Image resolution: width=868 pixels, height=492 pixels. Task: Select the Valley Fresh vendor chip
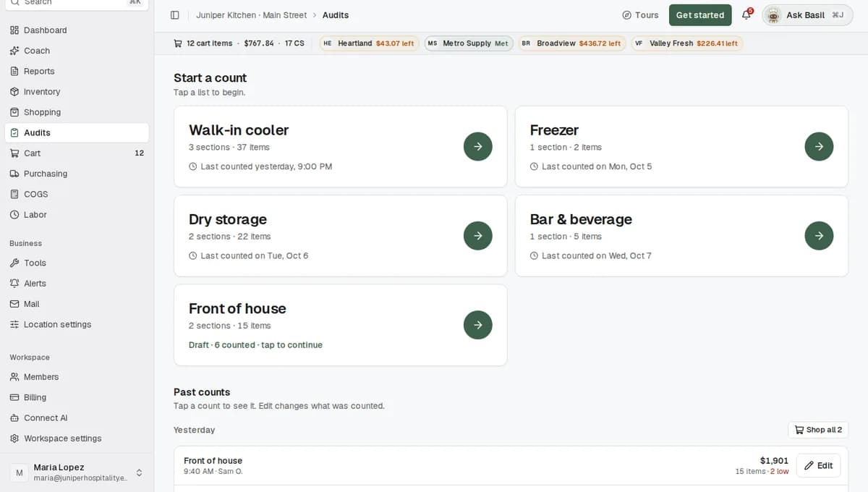(686, 43)
